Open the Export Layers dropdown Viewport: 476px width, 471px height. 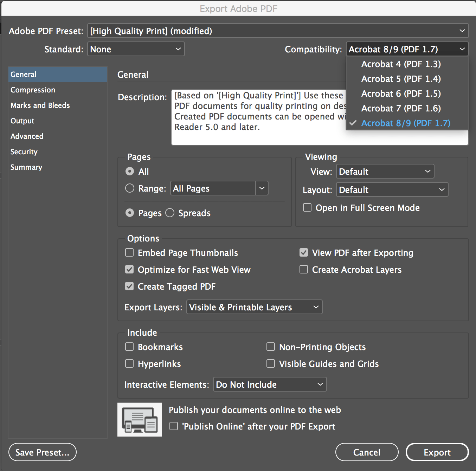click(254, 307)
